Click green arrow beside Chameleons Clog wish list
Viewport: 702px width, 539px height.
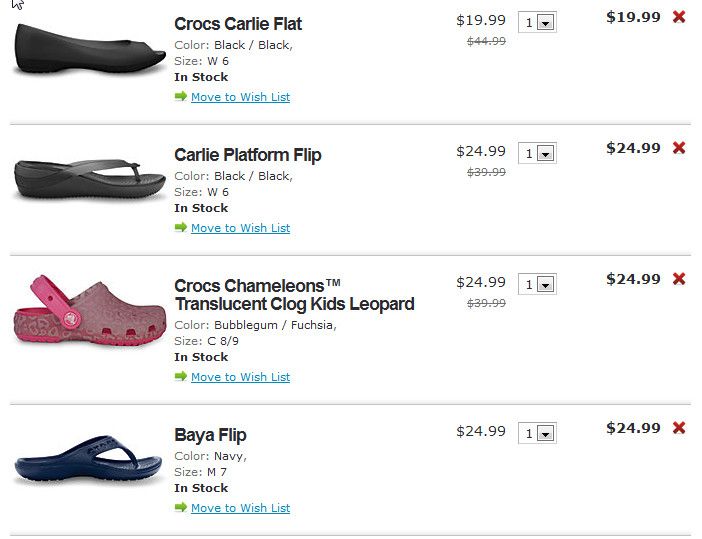pos(181,377)
